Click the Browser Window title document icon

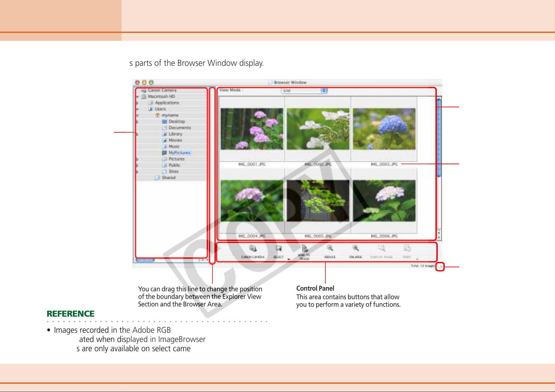coord(271,82)
